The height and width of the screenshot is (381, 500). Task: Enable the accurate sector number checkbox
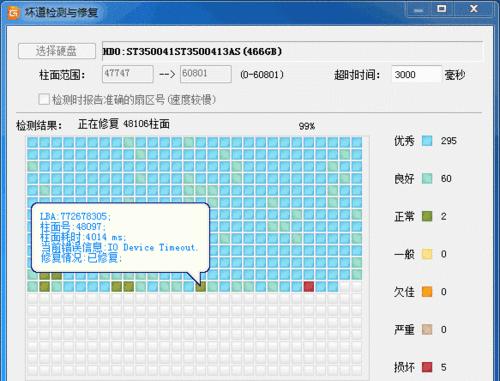[x=44, y=99]
